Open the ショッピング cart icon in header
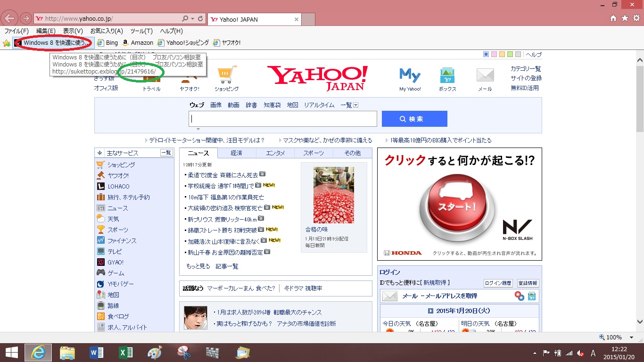 (226, 74)
